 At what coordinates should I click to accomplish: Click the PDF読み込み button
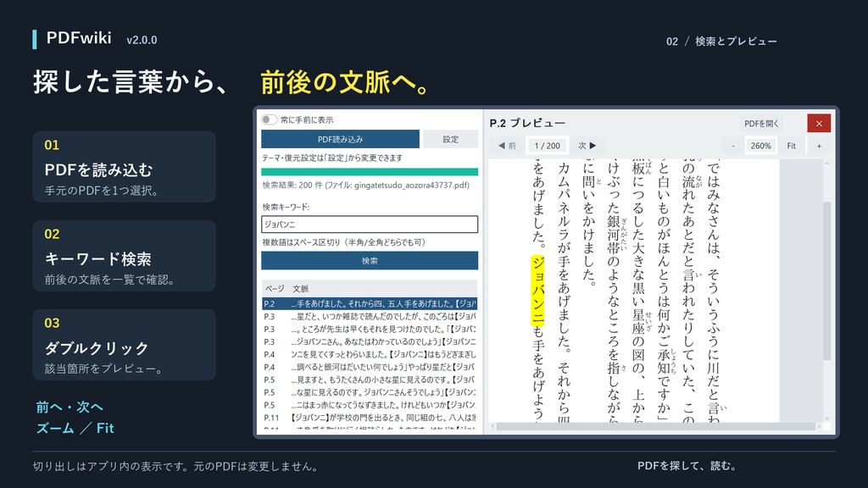point(341,139)
